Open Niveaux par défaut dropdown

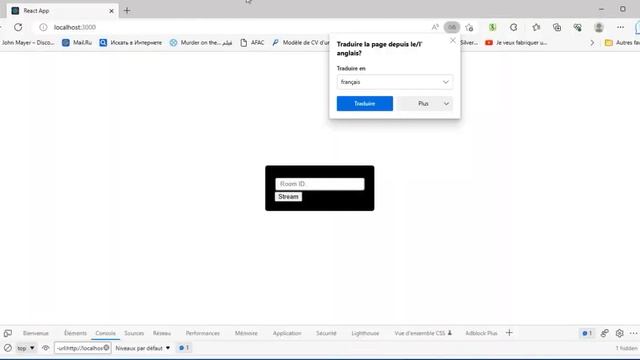click(x=142, y=348)
